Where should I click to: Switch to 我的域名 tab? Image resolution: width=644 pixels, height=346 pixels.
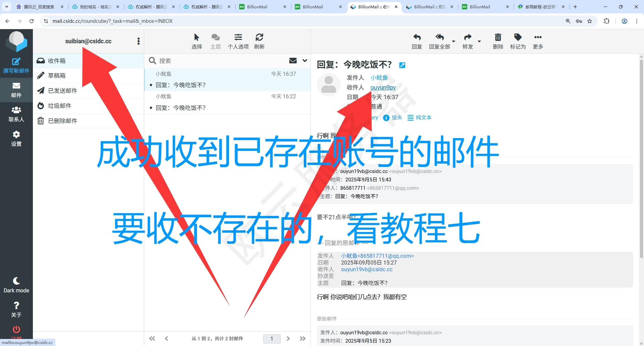[x=95, y=7]
